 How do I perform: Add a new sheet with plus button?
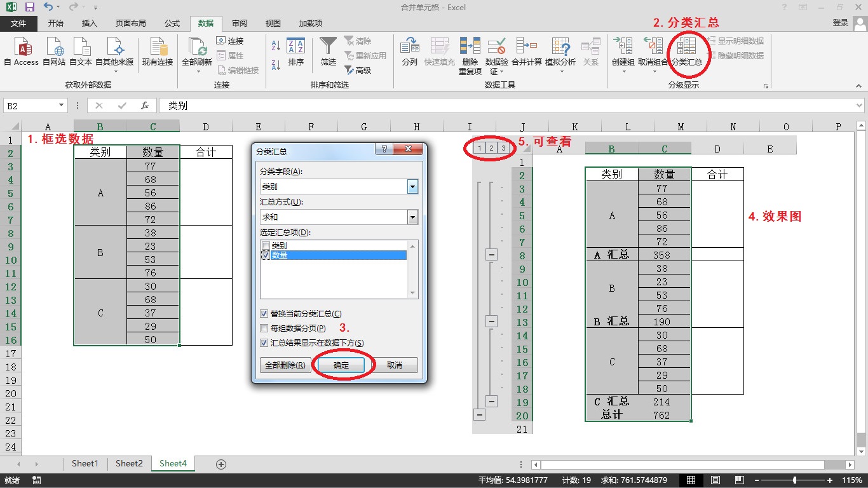click(221, 464)
